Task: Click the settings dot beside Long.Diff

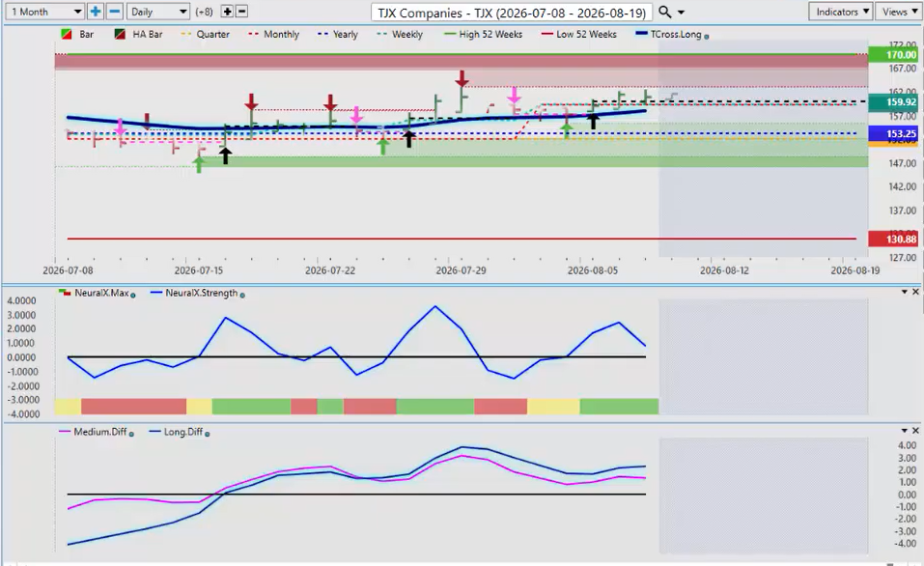Action: tap(207, 434)
